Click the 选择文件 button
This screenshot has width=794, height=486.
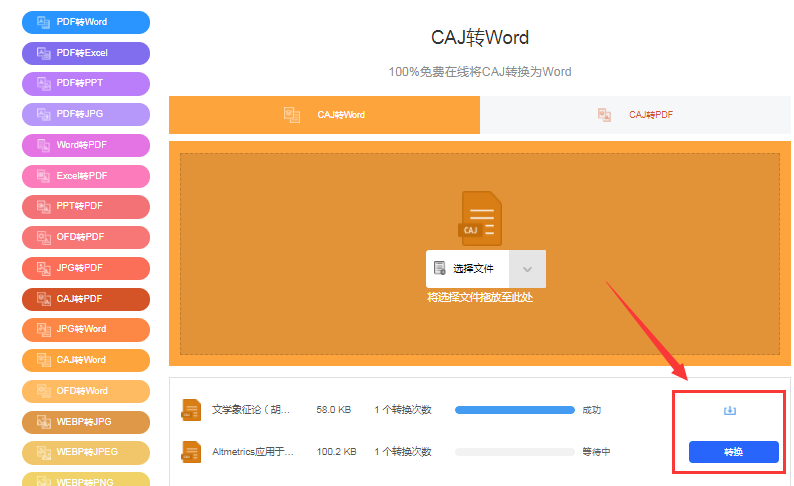pos(467,269)
